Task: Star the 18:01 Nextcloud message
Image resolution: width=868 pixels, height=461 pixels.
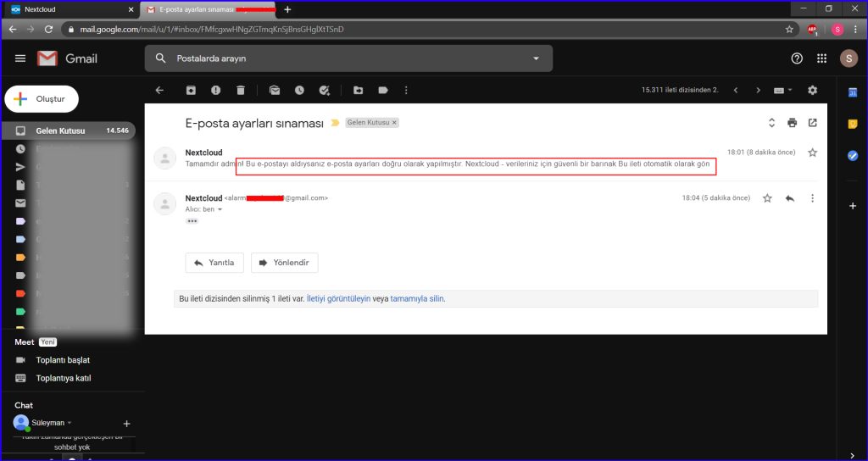Action: [813, 153]
